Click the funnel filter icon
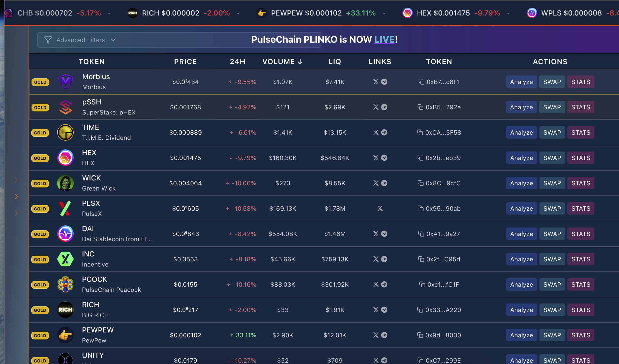The width and height of the screenshot is (619, 364). pos(48,40)
